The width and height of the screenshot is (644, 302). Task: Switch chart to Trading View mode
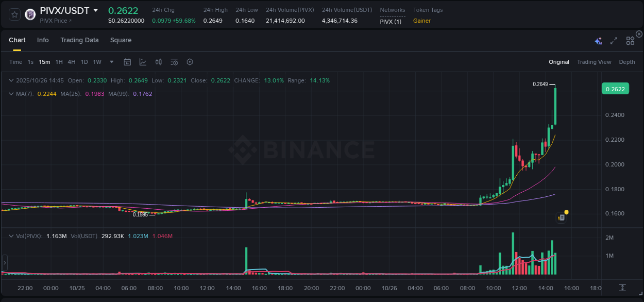click(x=594, y=62)
